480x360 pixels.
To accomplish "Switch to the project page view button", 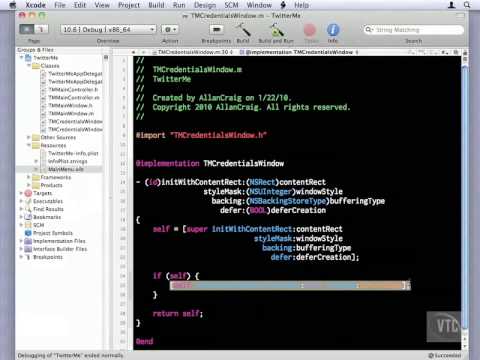I will [27, 29].
